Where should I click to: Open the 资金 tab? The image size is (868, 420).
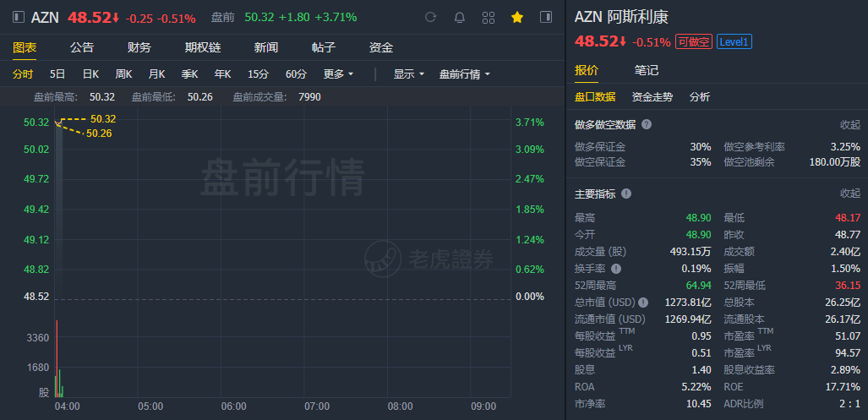(381, 47)
